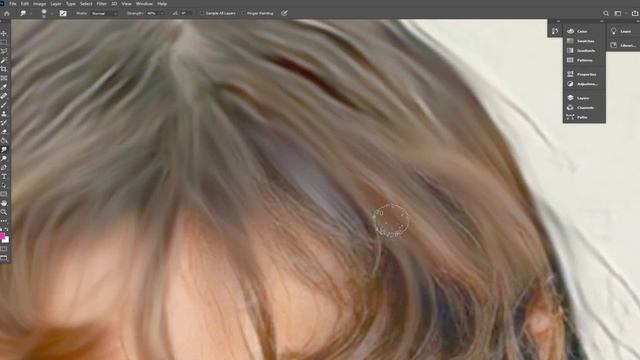Open the Window menu
Screen dimensions: 640x360
pos(144,4)
